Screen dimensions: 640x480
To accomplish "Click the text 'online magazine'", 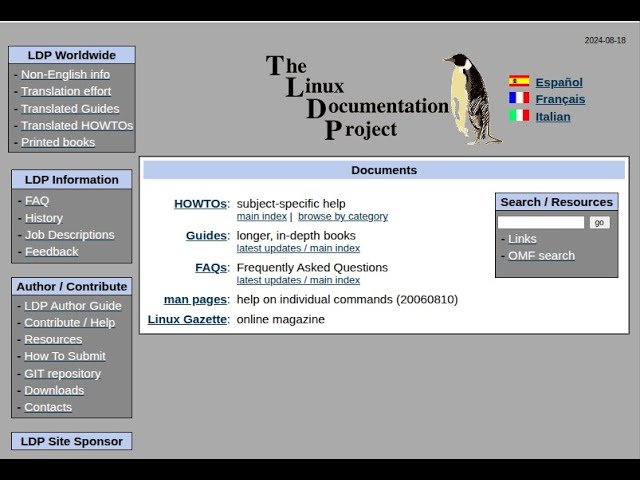I will coord(281,319).
